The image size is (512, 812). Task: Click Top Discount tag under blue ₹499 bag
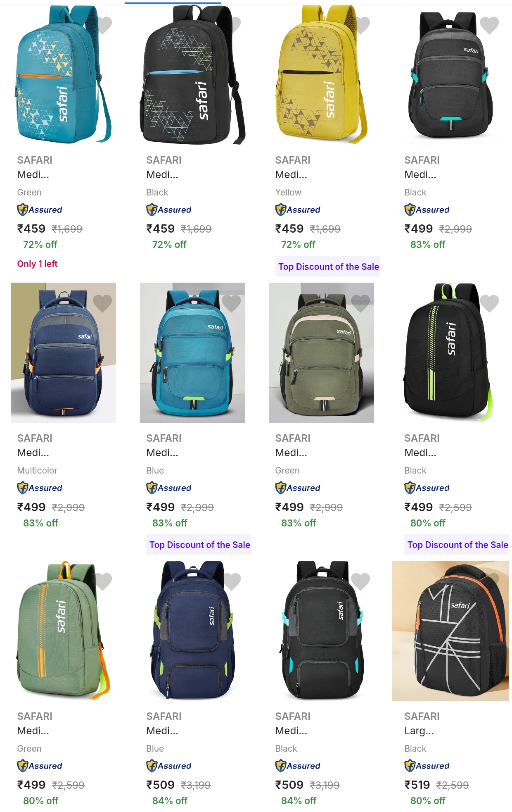coord(199,545)
